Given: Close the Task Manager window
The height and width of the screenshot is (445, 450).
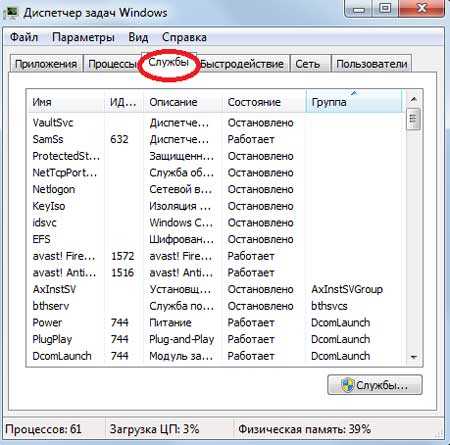Looking at the screenshot, I should [x=422, y=9].
